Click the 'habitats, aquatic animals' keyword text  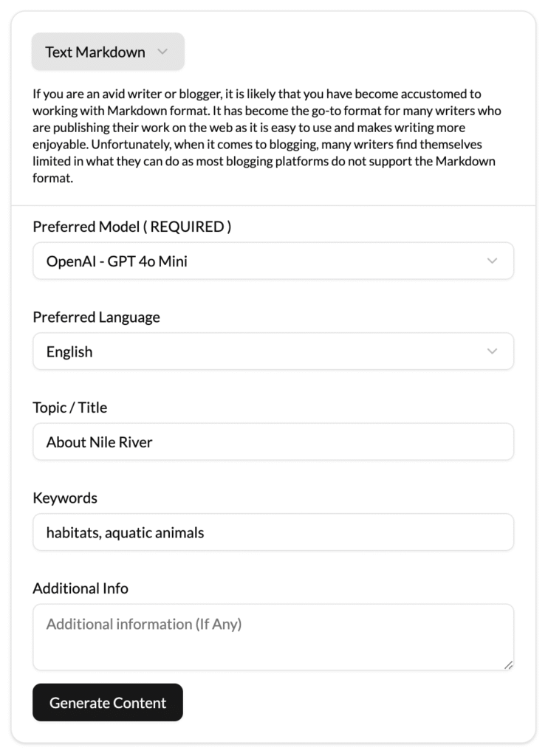click(125, 533)
